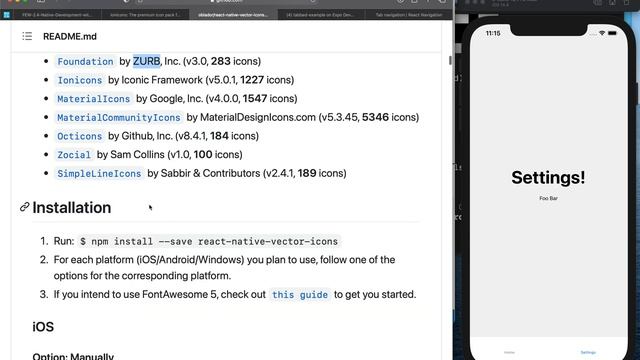Viewport: 640px width, 360px height.
Task: Click the Foo Bar text in the simulator
Action: 548,198
